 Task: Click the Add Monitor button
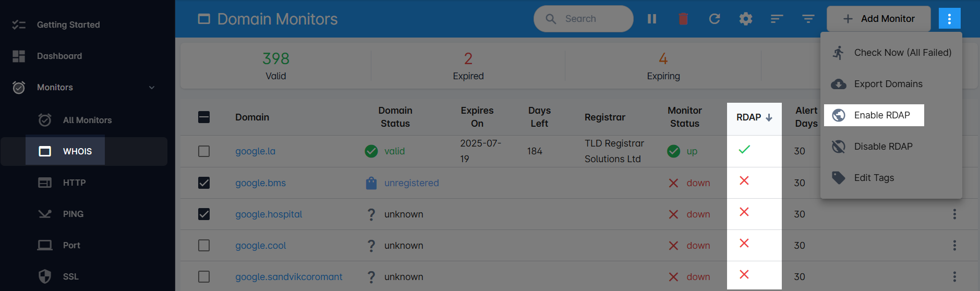(878, 19)
